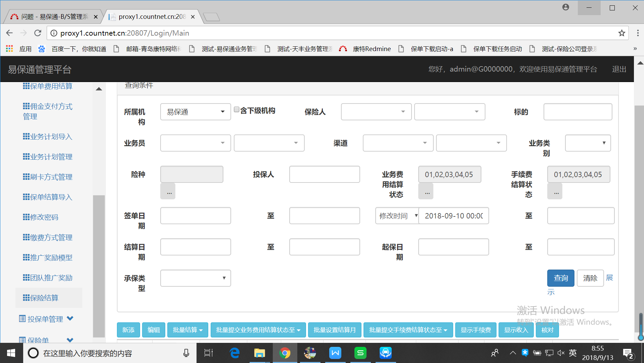Show more bookmarks via the overflow chevron
The image size is (644, 363).
[x=635, y=49]
